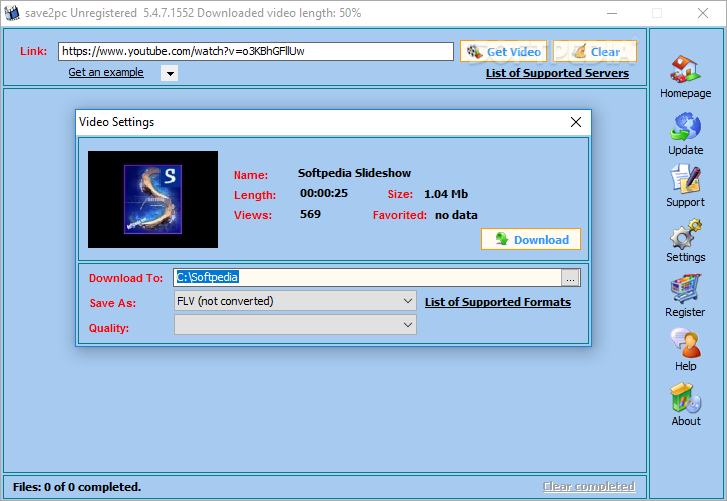Click Clear completed link in status bar
This screenshot has height=501, width=727.
pyautogui.click(x=589, y=486)
